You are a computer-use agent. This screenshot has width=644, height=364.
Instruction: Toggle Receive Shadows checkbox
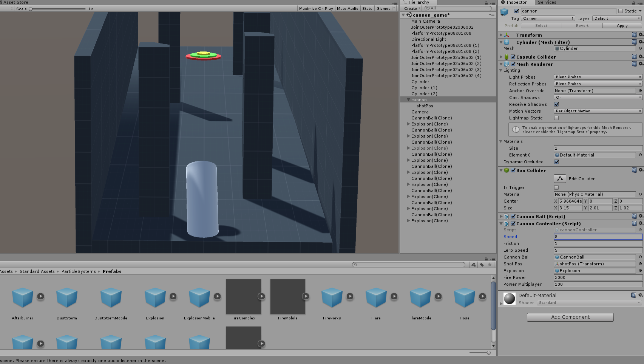(556, 104)
